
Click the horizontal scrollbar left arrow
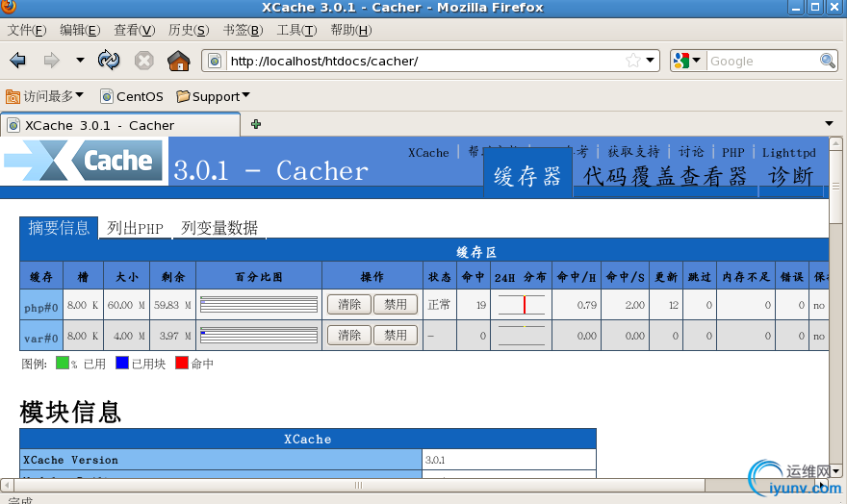(x=7, y=485)
